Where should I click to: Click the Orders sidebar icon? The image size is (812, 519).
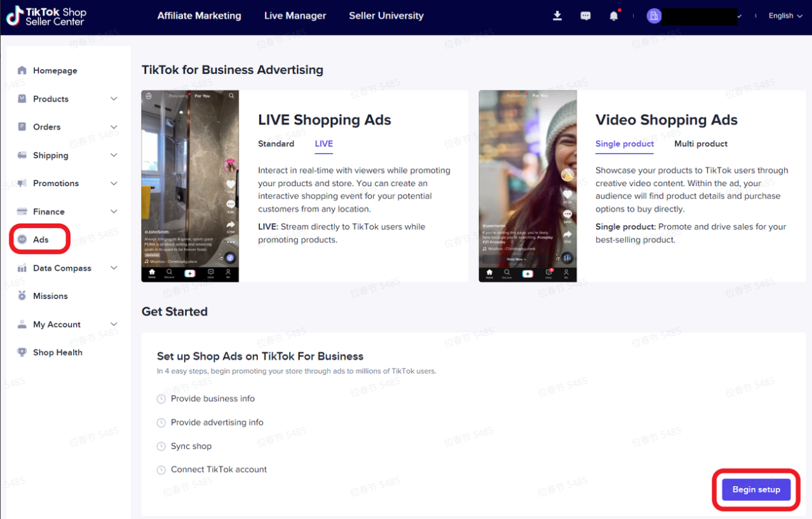click(22, 127)
